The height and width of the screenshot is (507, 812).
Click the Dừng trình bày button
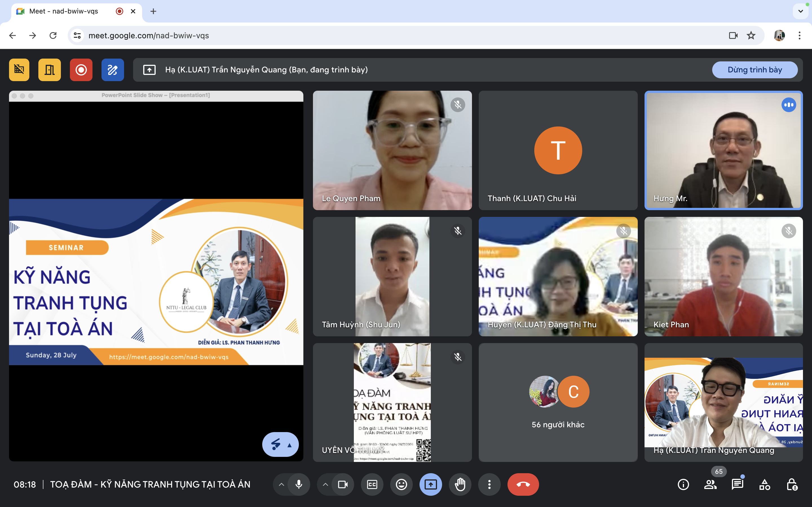[754, 70]
